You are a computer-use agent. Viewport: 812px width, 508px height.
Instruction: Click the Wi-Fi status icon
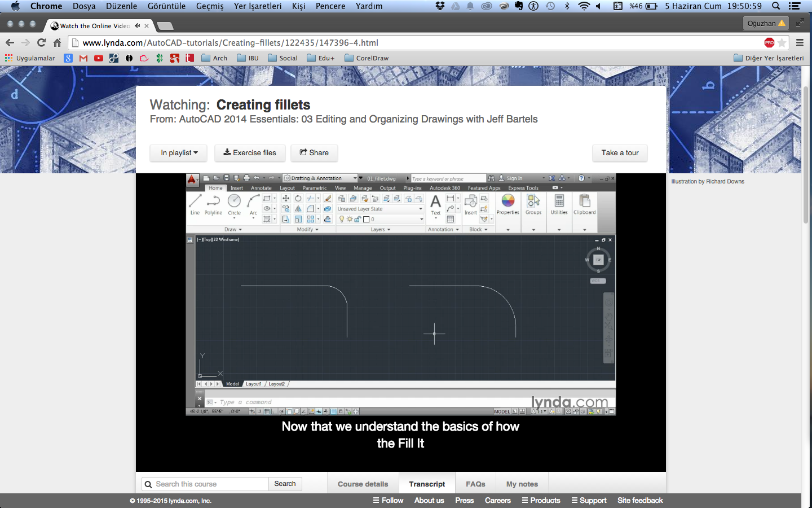click(x=584, y=6)
